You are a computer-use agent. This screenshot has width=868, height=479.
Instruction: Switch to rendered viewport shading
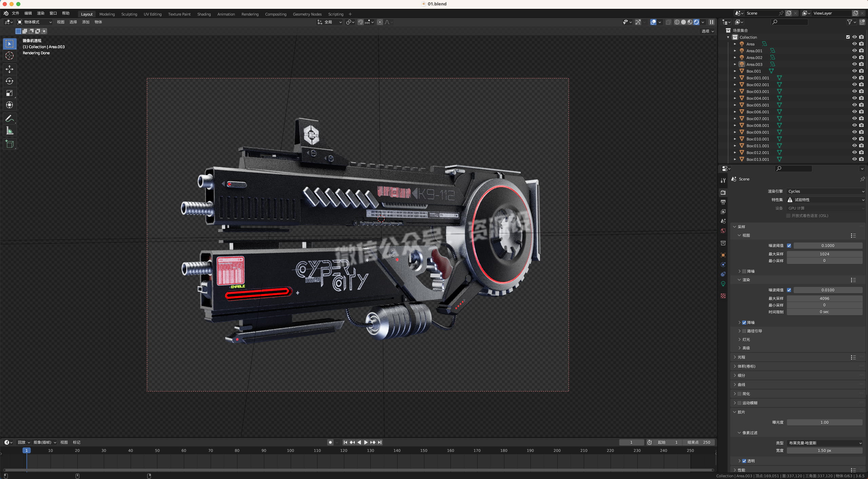click(696, 22)
